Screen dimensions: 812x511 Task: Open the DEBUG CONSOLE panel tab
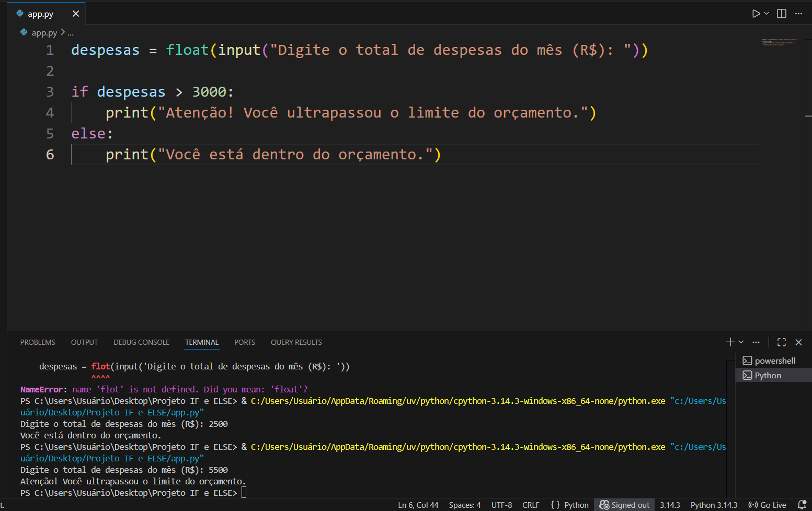141,342
